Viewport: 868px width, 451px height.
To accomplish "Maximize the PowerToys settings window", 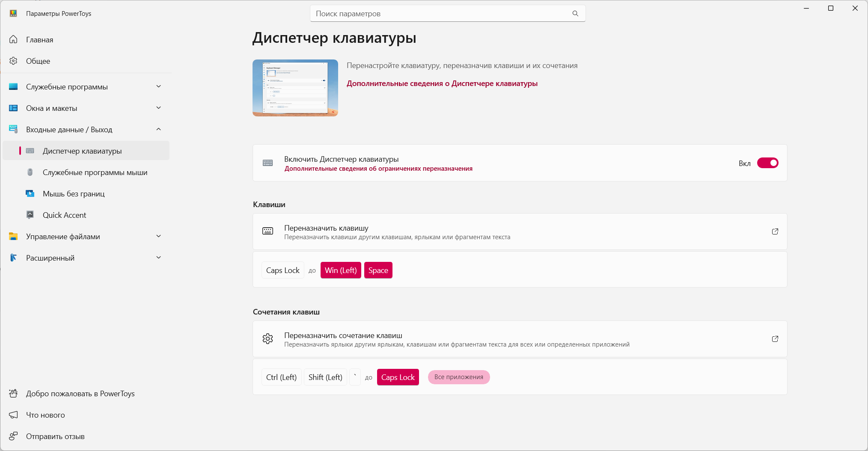I will pos(831,8).
